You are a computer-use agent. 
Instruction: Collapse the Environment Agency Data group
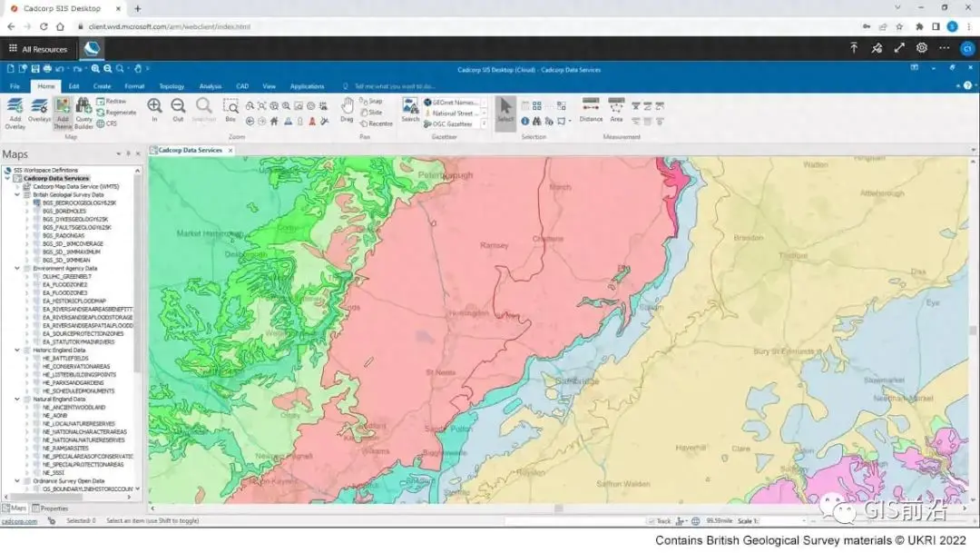pos(17,268)
